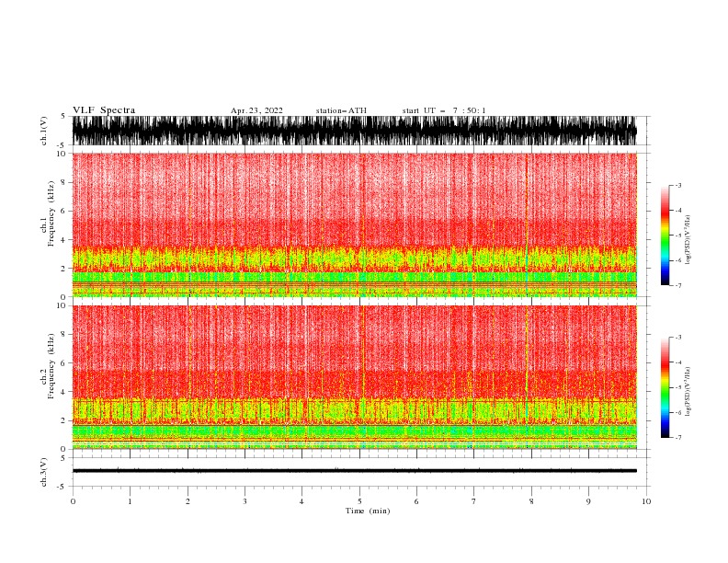Click the ch.1 spectrogram color bar
This screenshot has width=728, height=563.
(x=665, y=236)
